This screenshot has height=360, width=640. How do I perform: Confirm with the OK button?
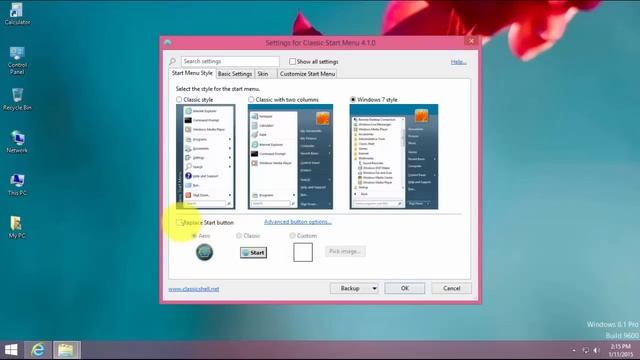tap(404, 289)
